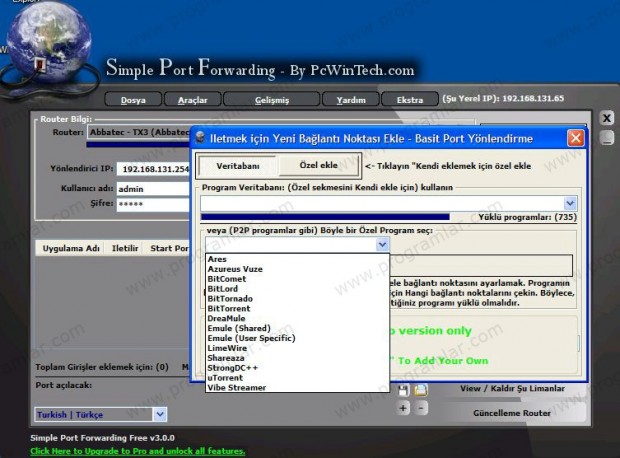Select Emule (User Specific) entry
Screen dimensions: 620x458
pyautogui.click(x=297, y=338)
